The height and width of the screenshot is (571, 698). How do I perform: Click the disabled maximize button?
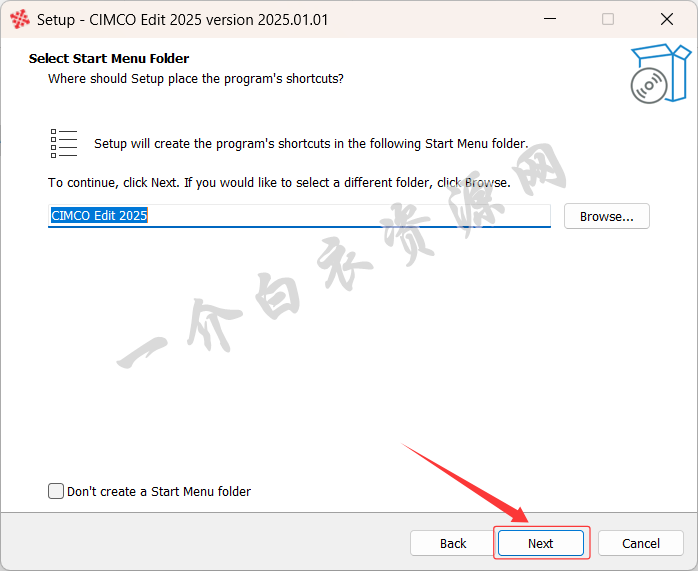click(608, 19)
